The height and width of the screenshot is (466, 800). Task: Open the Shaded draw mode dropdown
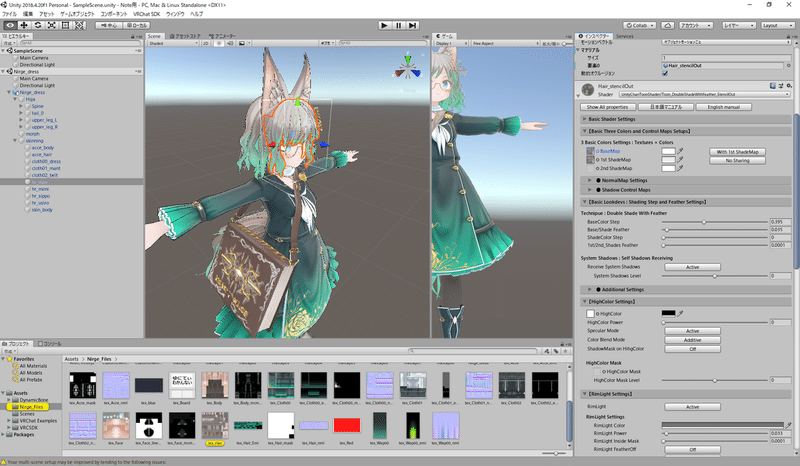coord(173,43)
